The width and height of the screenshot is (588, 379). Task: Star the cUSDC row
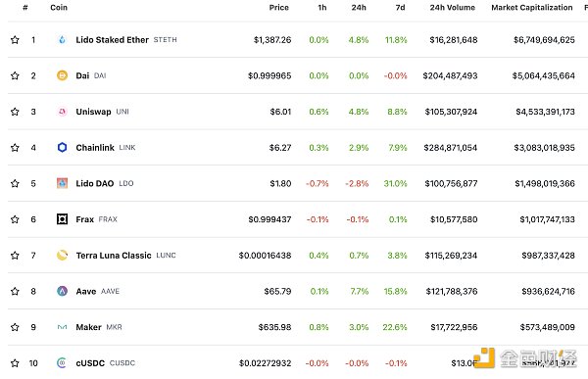15,363
